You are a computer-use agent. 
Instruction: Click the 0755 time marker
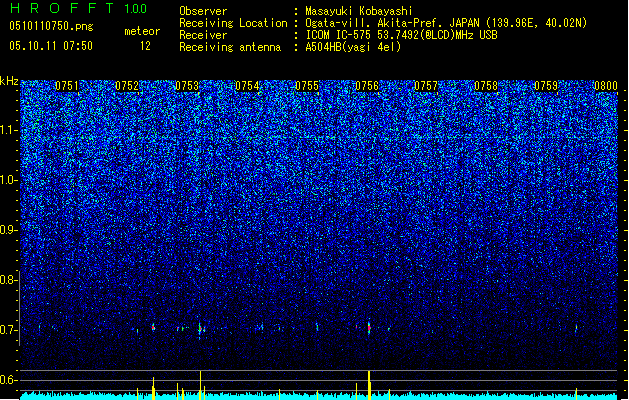tap(307, 86)
